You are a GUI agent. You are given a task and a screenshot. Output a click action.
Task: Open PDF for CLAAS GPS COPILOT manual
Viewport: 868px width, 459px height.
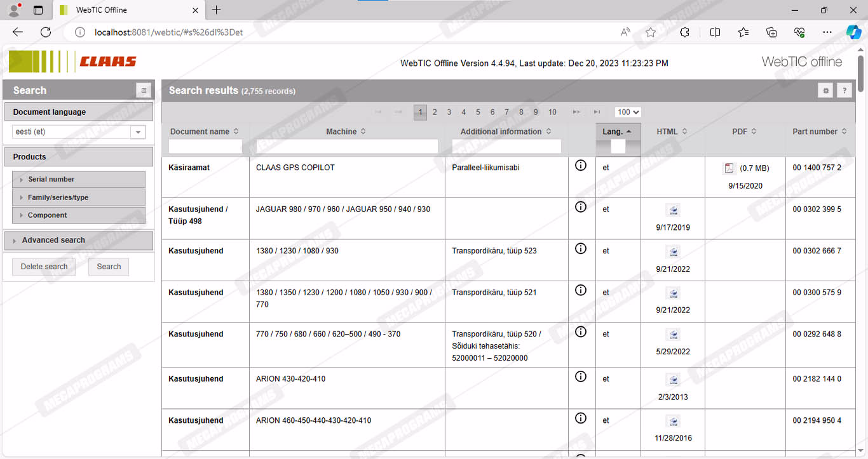(729, 168)
